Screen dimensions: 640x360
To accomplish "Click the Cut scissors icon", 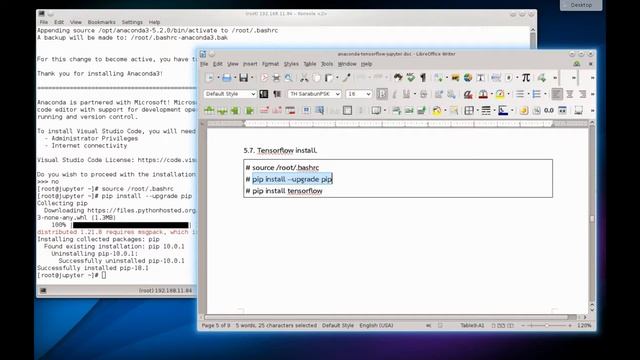I will [x=304, y=78].
